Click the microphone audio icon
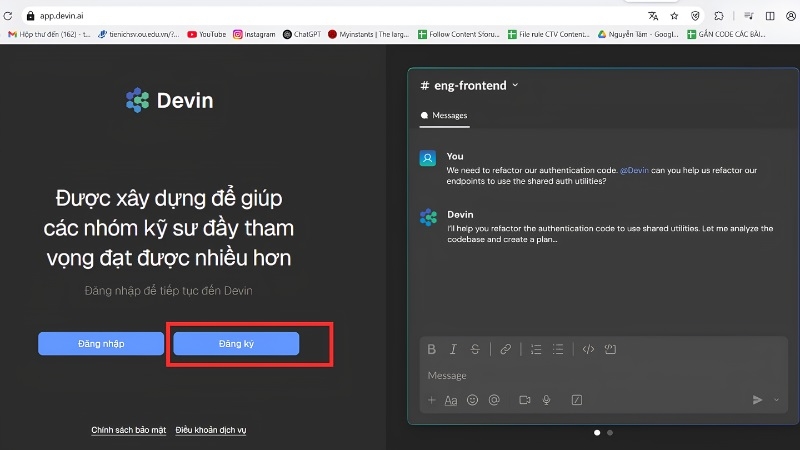 pos(546,400)
